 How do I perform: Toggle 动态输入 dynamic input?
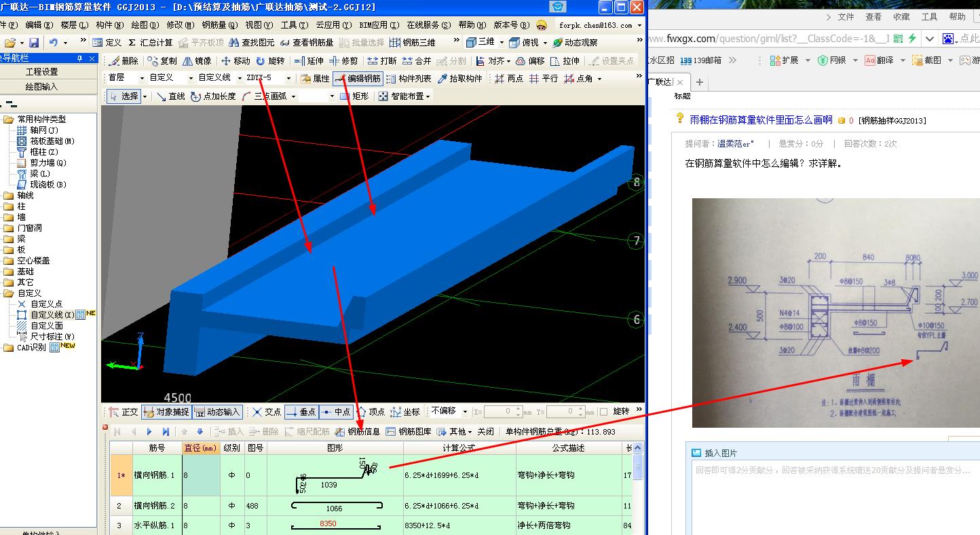(x=217, y=411)
